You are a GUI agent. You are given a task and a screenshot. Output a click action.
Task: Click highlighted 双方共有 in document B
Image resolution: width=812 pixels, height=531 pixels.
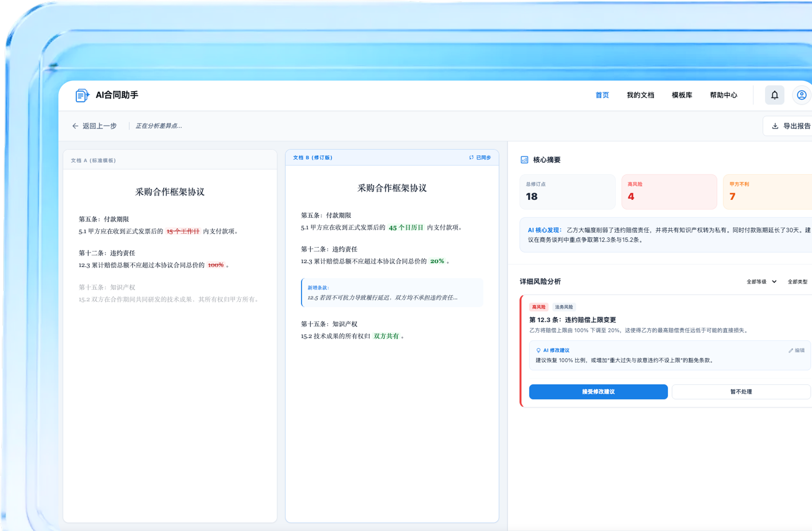point(386,336)
